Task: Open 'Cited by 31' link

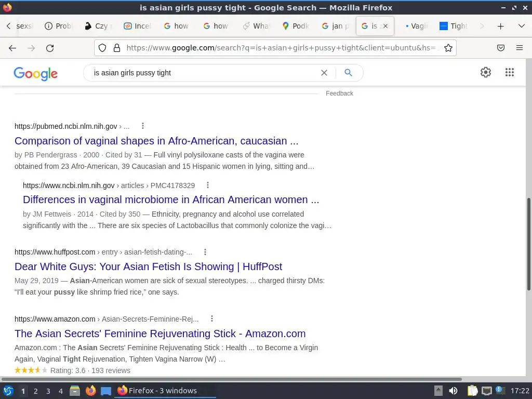Action: pos(124,155)
